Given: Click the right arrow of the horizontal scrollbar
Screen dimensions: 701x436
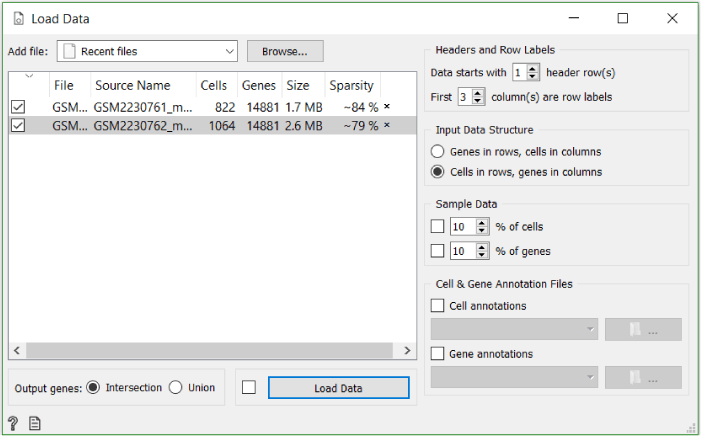Looking at the screenshot, I should 407,350.
